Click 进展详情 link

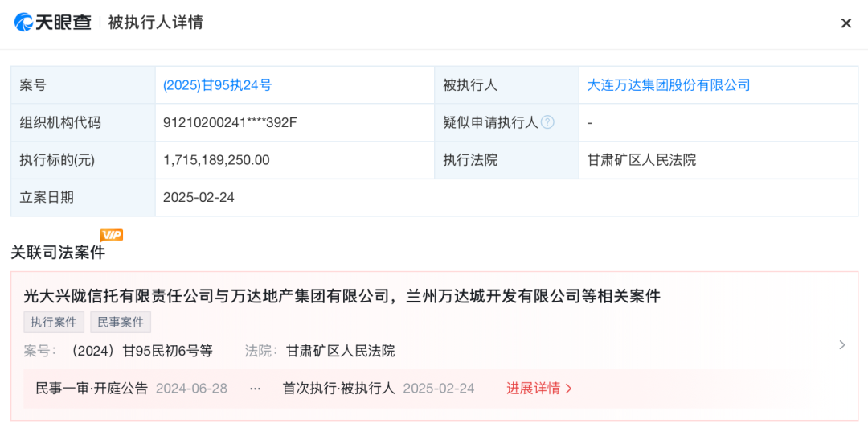click(539, 388)
